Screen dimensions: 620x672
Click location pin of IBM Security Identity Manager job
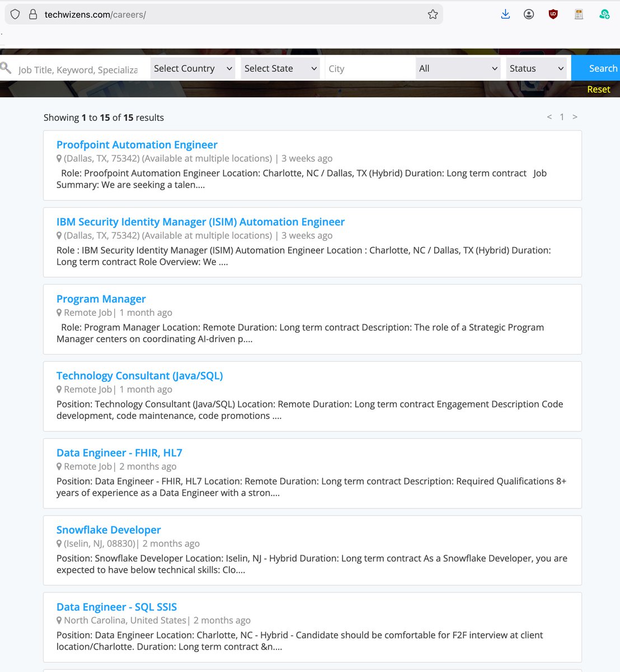tap(59, 236)
